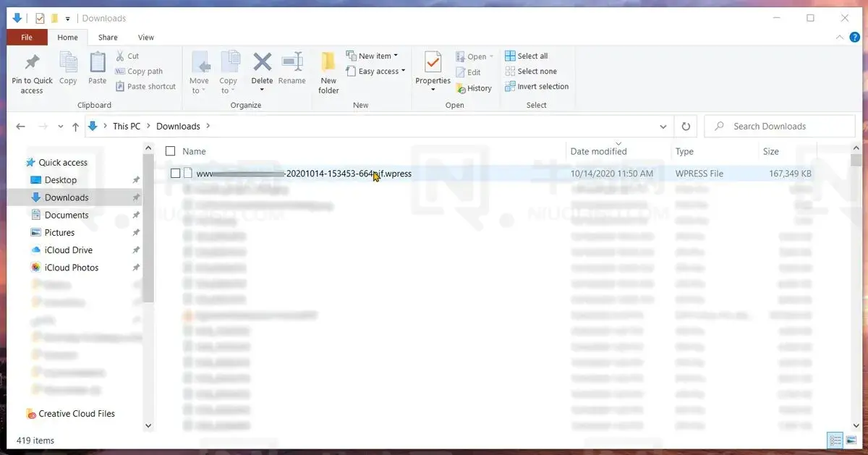
Task: Sort files by the Size column
Action: point(771,151)
